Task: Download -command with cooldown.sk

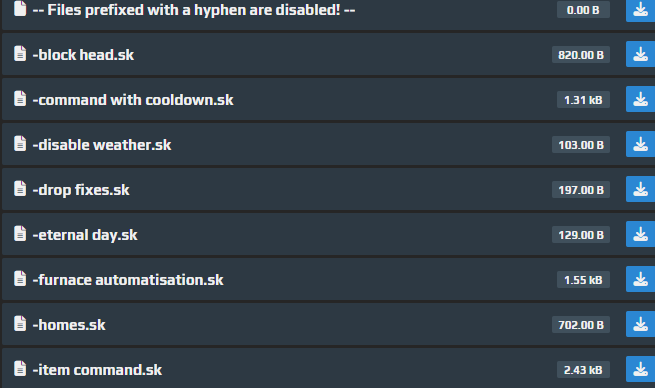Action: [x=640, y=99]
